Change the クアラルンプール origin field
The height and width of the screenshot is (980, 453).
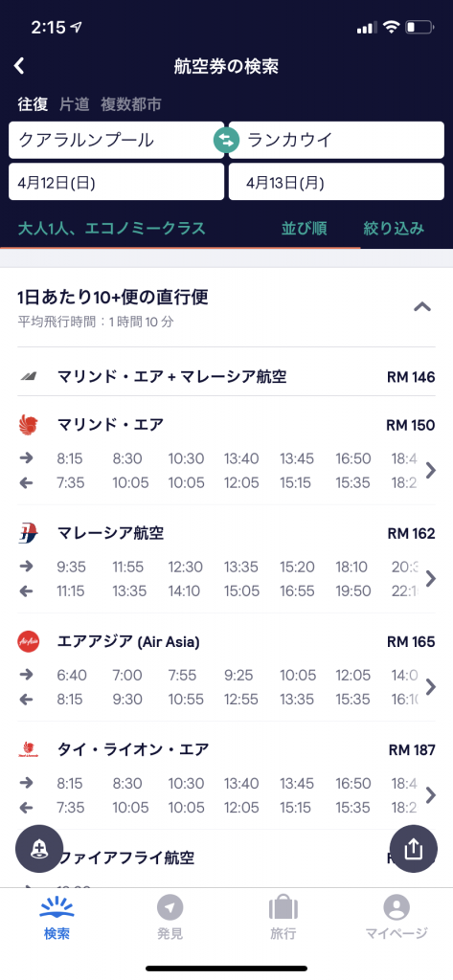tap(116, 140)
